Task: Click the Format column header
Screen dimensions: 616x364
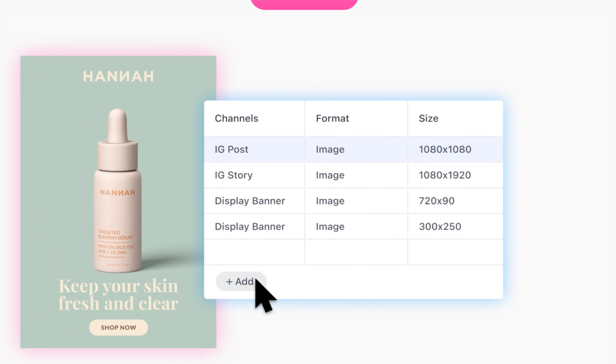Action: click(x=332, y=119)
